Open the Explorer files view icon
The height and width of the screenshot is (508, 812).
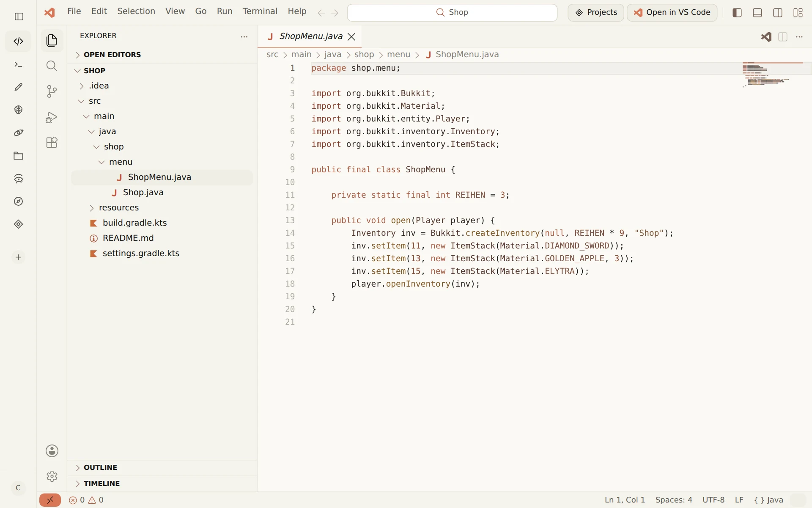[52, 41]
